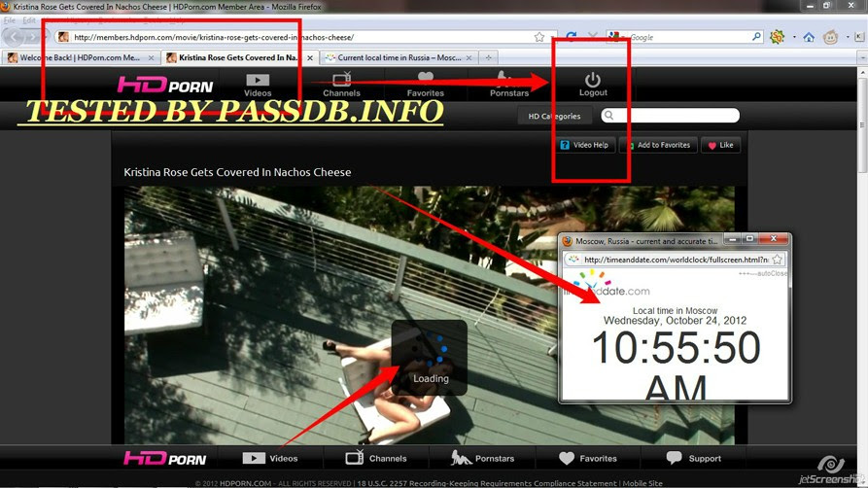Screen dimensions: 868x488
Task: Open the dropdown arrow next to the green add-on icon
Action: 794,37
